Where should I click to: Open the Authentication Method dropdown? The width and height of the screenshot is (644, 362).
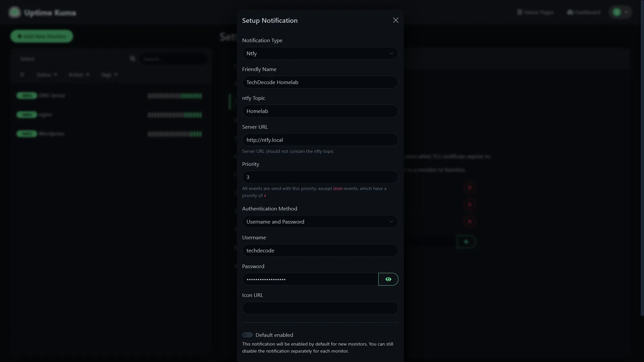[x=320, y=222]
